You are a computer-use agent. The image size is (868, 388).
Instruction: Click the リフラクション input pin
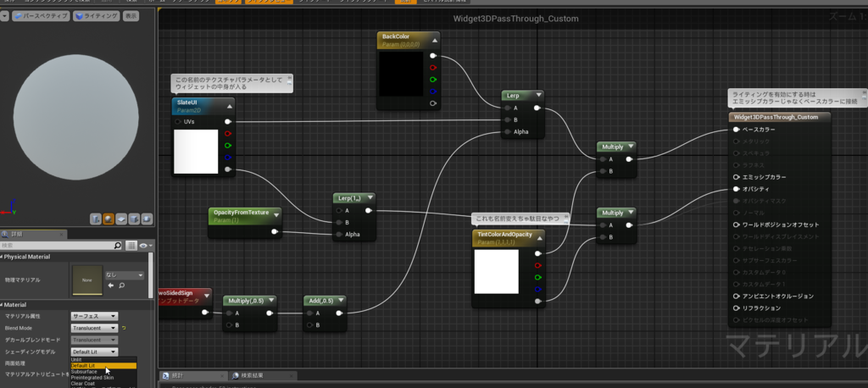click(737, 308)
